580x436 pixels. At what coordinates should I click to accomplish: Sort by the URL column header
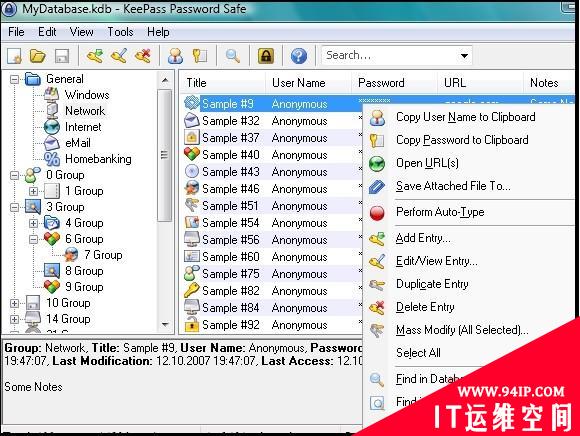point(480,83)
